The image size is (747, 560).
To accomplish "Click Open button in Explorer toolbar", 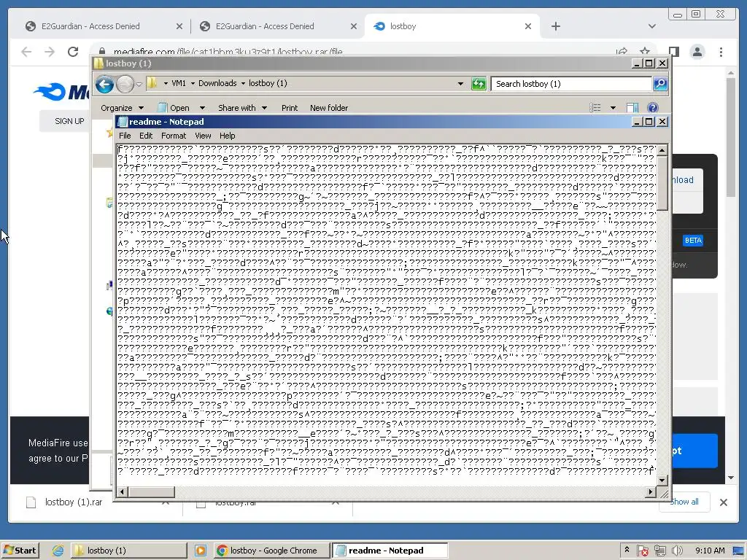I will click(x=174, y=108).
